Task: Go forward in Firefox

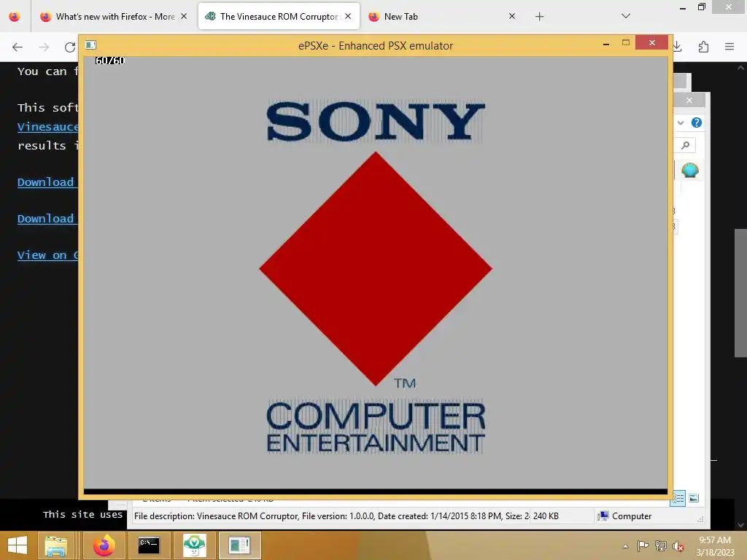Action: point(44,47)
